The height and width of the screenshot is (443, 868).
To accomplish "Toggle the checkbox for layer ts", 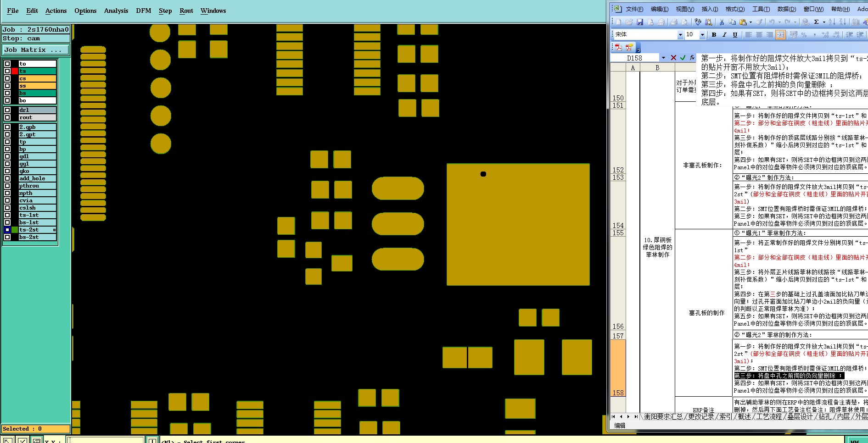I will (7, 71).
